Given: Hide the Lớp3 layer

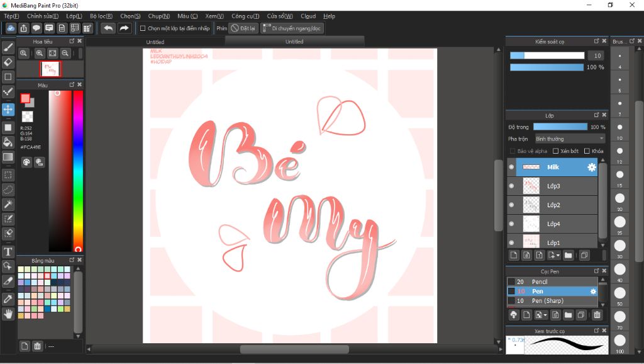Looking at the screenshot, I should pyautogui.click(x=511, y=186).
